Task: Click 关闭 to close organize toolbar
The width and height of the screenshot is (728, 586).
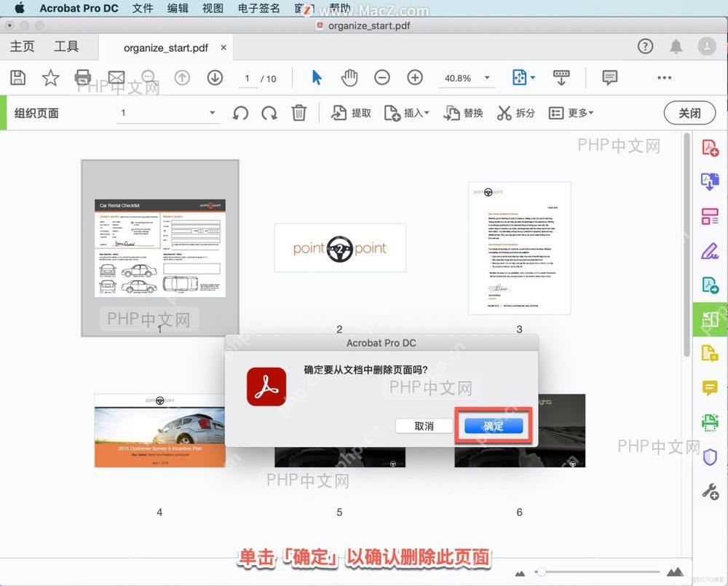Action: 689,113
